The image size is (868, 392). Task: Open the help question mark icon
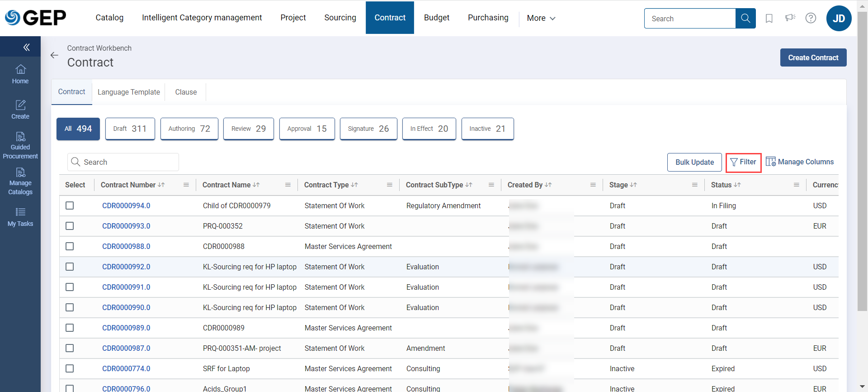click(811, 18)
